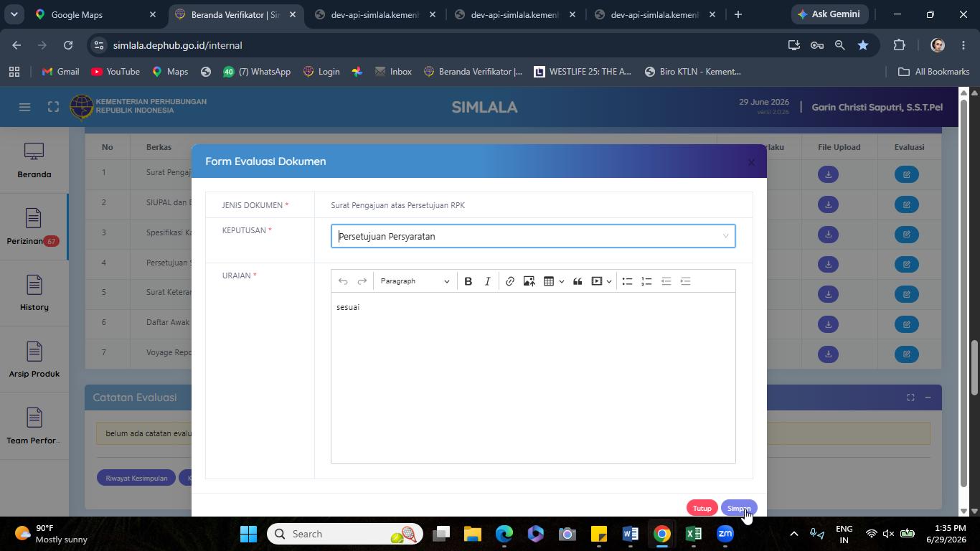Open a new browser tab
This screenshot has width=980, height=551.
738,14
